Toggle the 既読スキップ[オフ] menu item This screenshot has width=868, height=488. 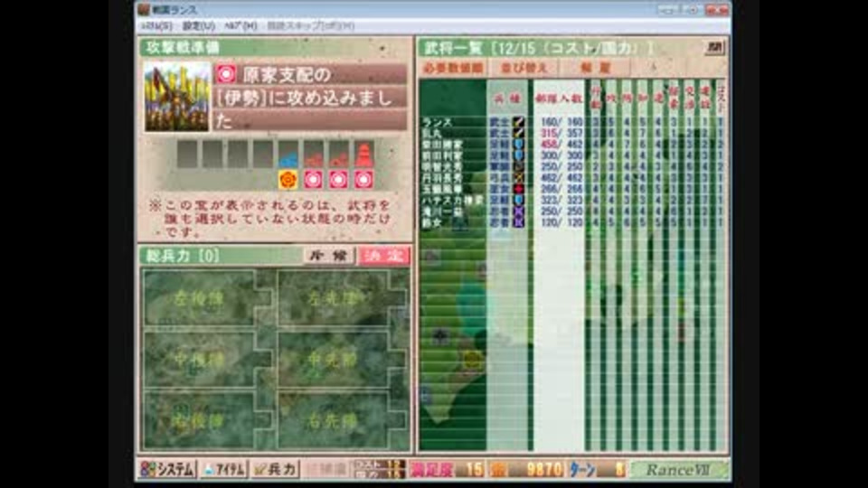pos(310,26)
